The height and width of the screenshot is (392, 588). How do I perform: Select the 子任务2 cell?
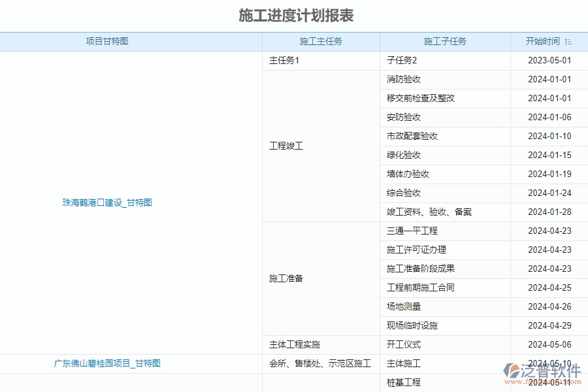coord(400,60)
